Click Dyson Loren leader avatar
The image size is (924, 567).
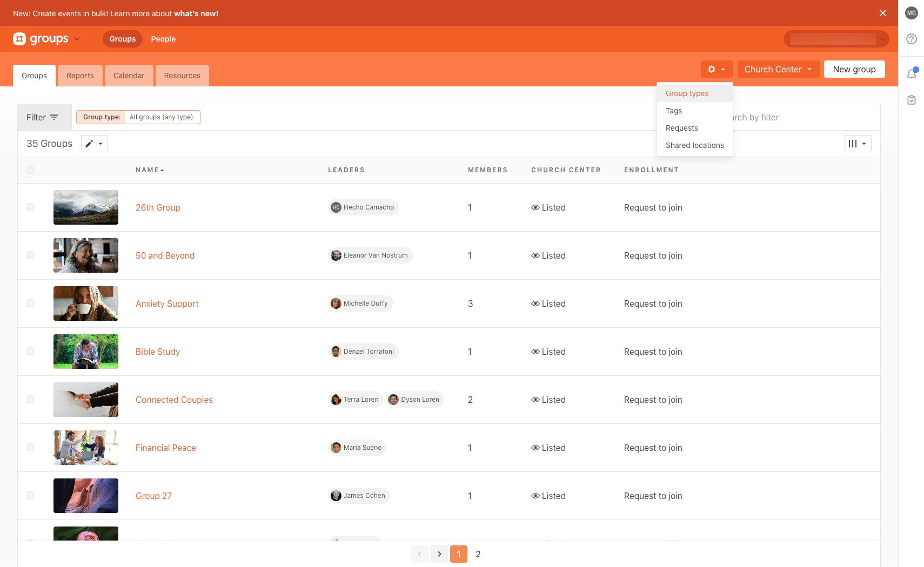(393, 400)
